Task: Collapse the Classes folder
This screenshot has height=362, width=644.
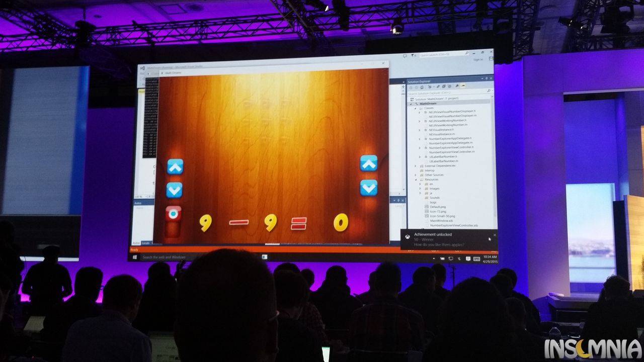Action: coord(416,109)
